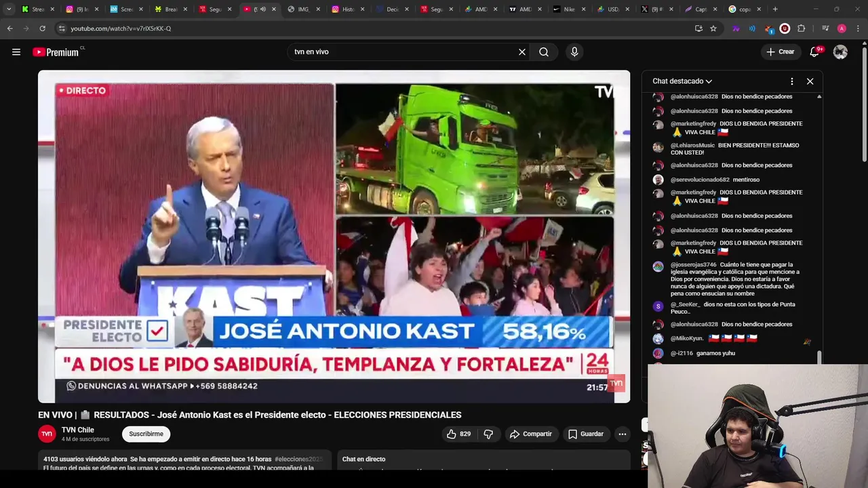Viewport: 868px width, 488px height.
Task: Click the purple extension icon in toolbar
Action: (x=736, y=28)
